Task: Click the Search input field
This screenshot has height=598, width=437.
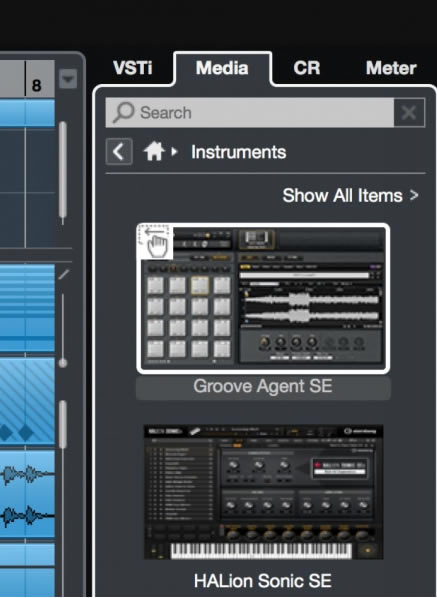Action: pos(250,113)
